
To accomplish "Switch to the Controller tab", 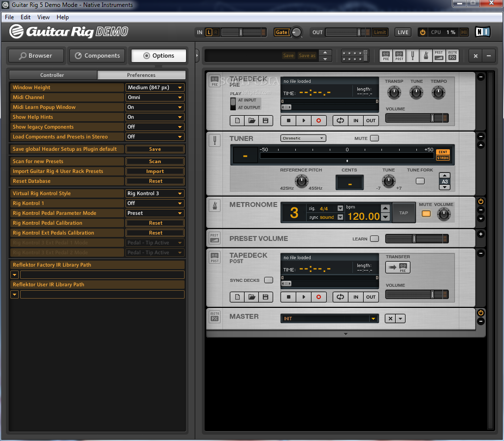I will (53, 75).
